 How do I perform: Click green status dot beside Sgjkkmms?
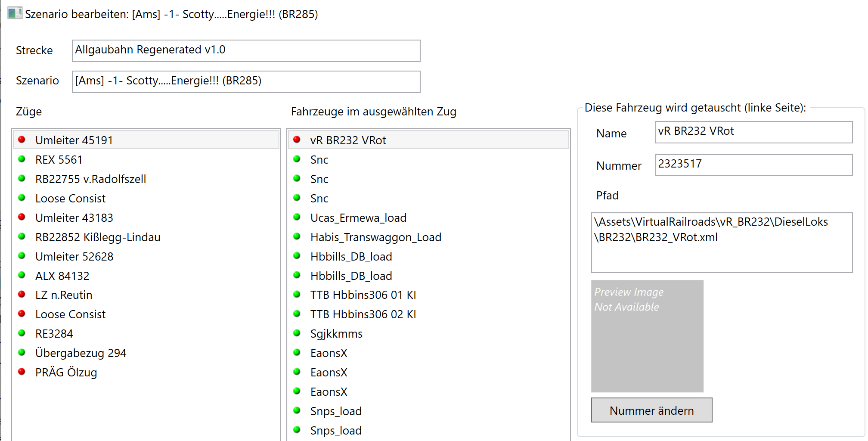click(x=297, y=333)
